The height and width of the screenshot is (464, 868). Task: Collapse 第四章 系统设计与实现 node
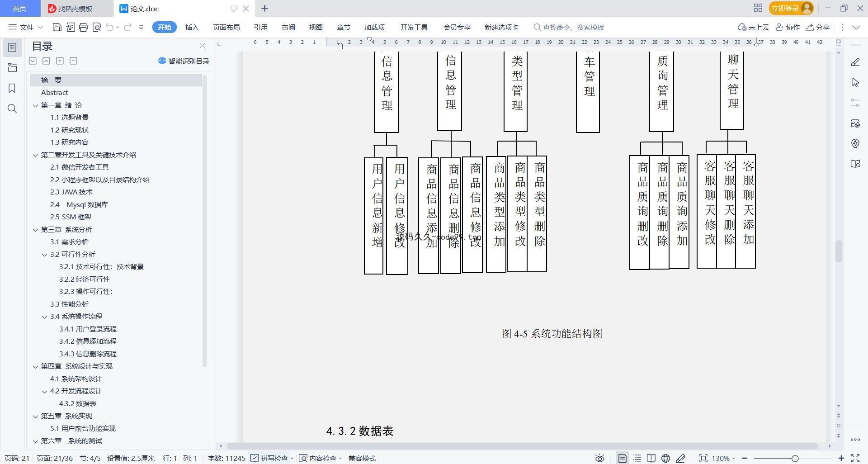(36, 366)
